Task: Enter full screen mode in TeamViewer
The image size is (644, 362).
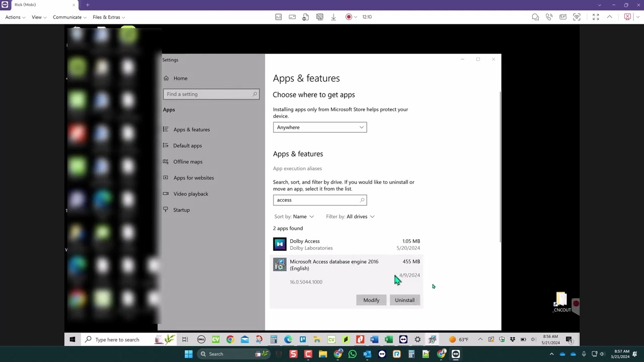Action: coord(596,17)
